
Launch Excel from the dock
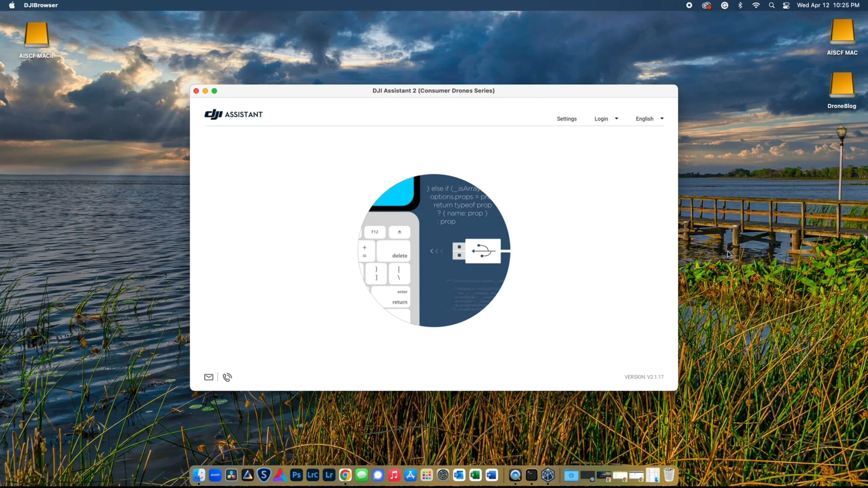(475, 475)
